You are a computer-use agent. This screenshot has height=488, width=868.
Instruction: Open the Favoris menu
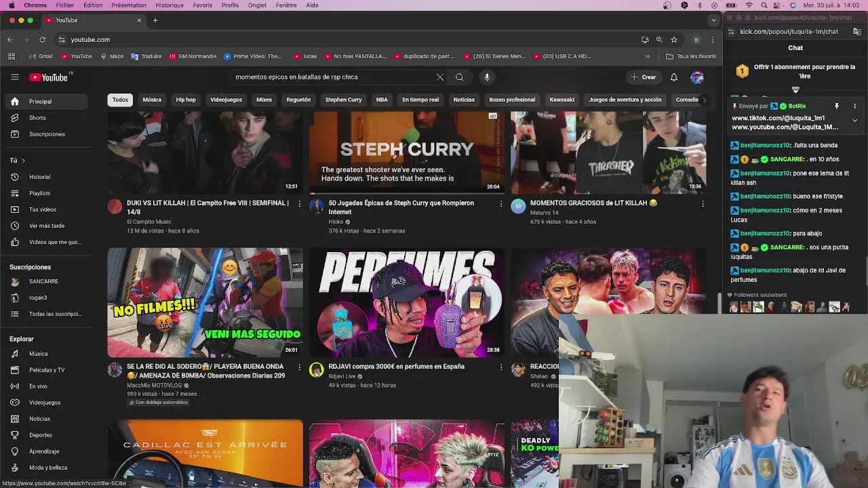(202, 5)
